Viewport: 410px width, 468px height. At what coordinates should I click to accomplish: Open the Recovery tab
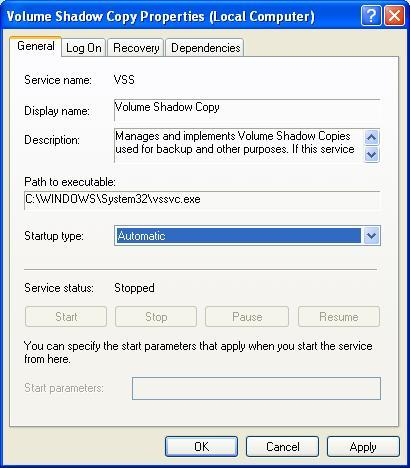click(136, 48)
